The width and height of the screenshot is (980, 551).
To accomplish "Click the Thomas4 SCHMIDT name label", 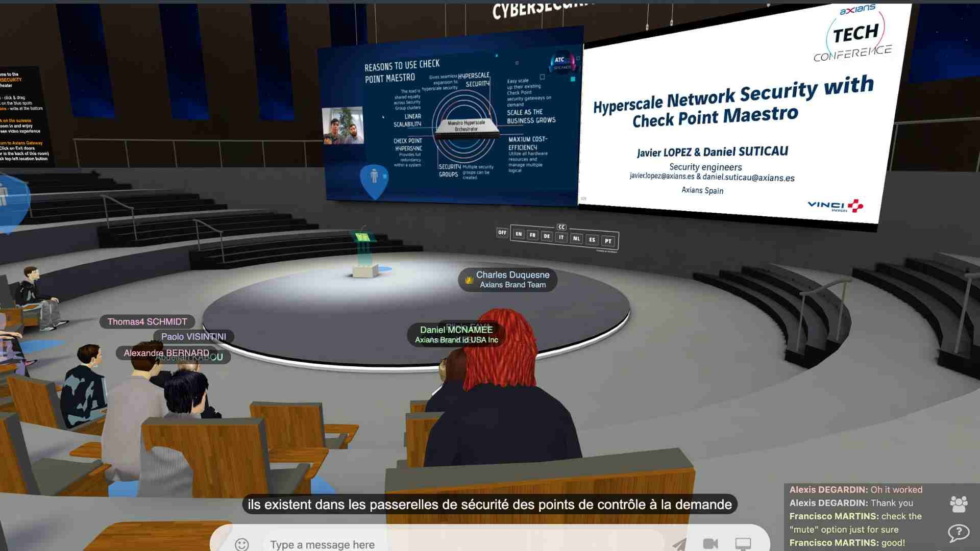I will pos(147,322).
